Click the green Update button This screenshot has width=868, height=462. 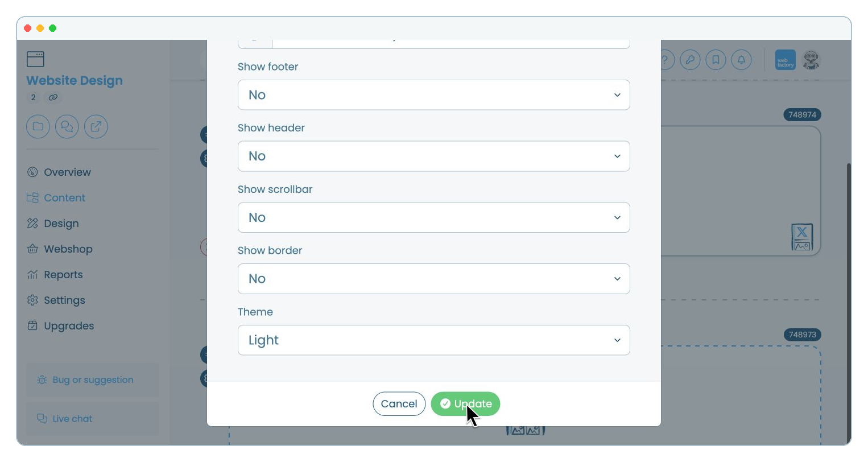[465, 404]
